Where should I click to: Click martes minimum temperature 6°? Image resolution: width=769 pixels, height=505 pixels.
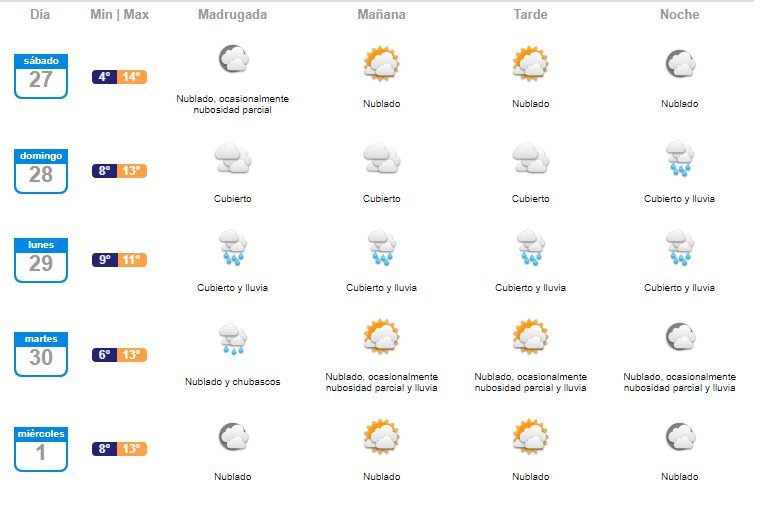point(104,355)
